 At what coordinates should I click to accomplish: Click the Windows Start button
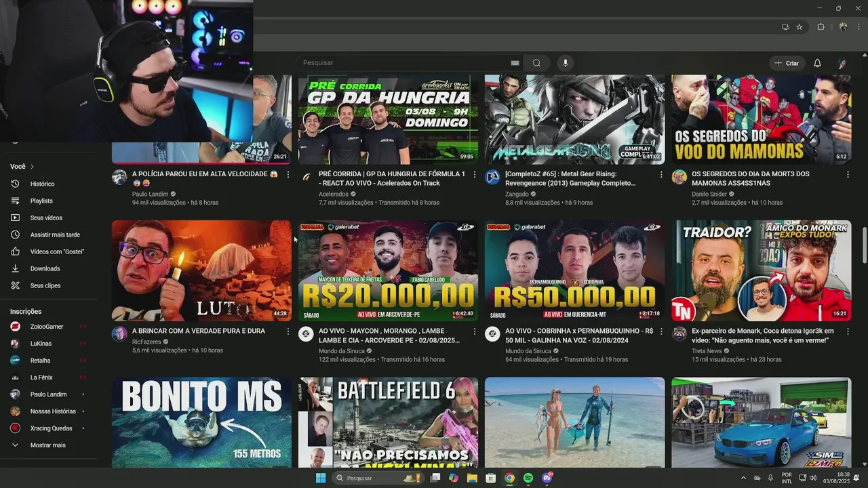point(321,478)
